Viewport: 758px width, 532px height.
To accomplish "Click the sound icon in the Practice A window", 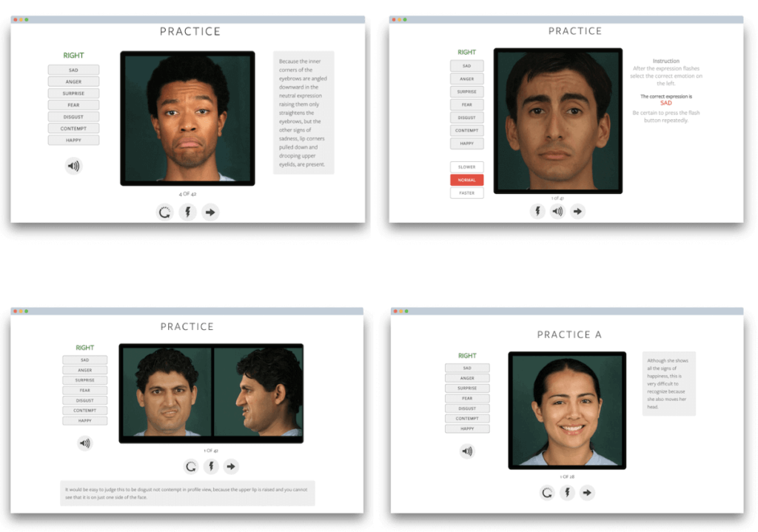I will 467,451.
